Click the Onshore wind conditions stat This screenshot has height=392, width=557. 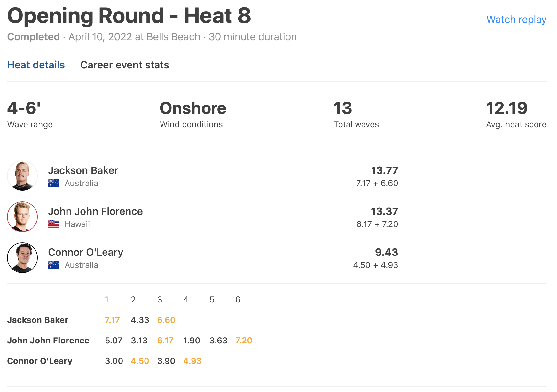pyautogui.click(x=193, y=108)
